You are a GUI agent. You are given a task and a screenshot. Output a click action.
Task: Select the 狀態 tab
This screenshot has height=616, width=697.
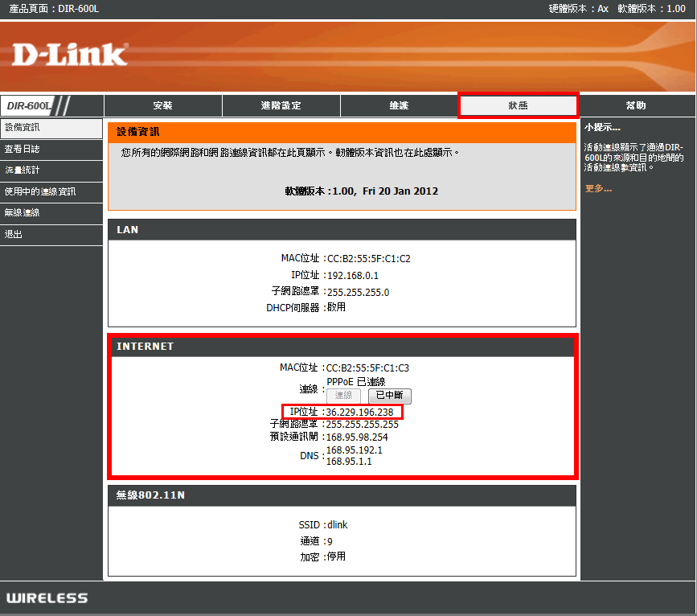point(518,106)
